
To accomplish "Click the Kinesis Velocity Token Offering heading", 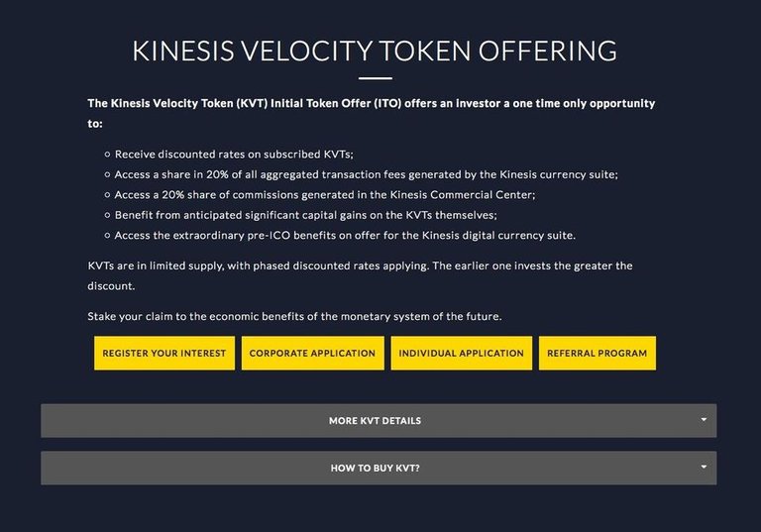I will coord(375,51).
